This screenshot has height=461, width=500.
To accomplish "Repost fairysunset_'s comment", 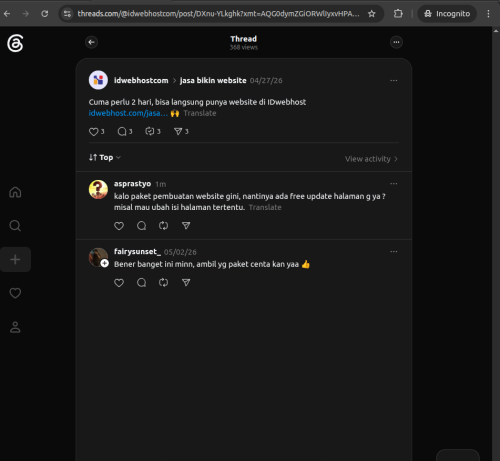I will point(163,283).
